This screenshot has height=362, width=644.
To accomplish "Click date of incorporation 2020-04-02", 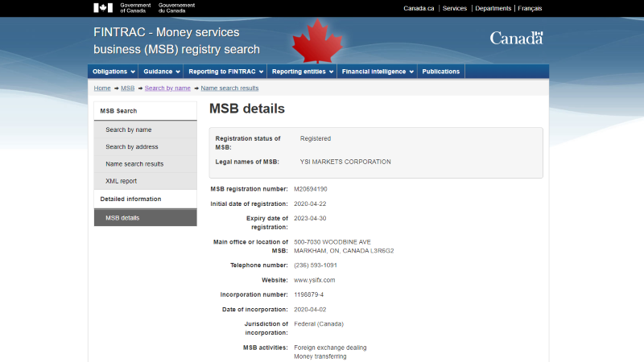I will pyautogui.click(x=310, y=310).
